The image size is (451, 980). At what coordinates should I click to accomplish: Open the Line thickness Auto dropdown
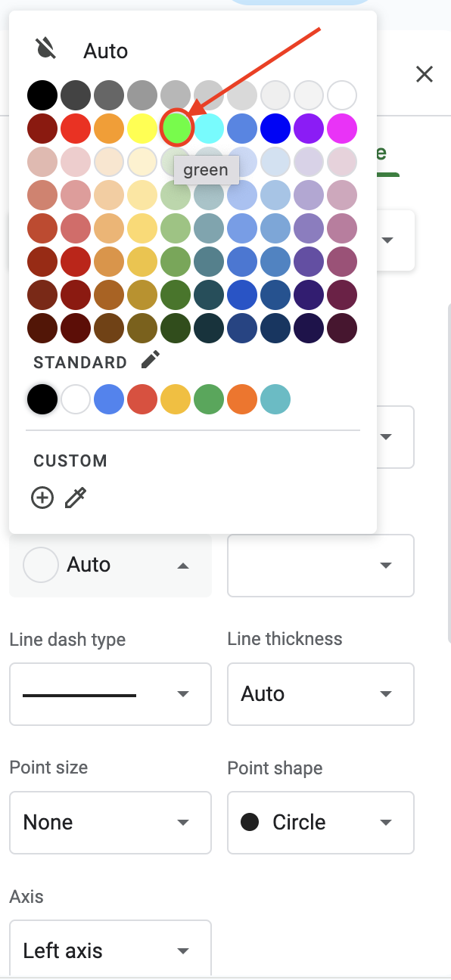[x=321, y=694]
